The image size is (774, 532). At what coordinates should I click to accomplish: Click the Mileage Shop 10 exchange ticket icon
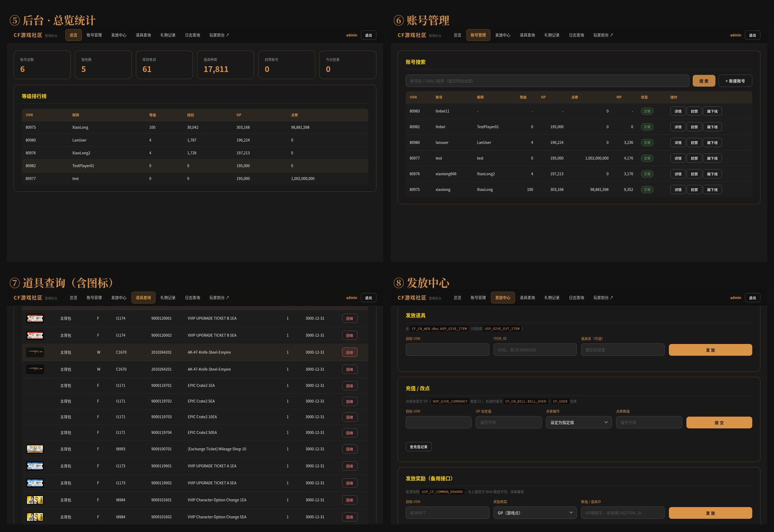pos(35,449)
